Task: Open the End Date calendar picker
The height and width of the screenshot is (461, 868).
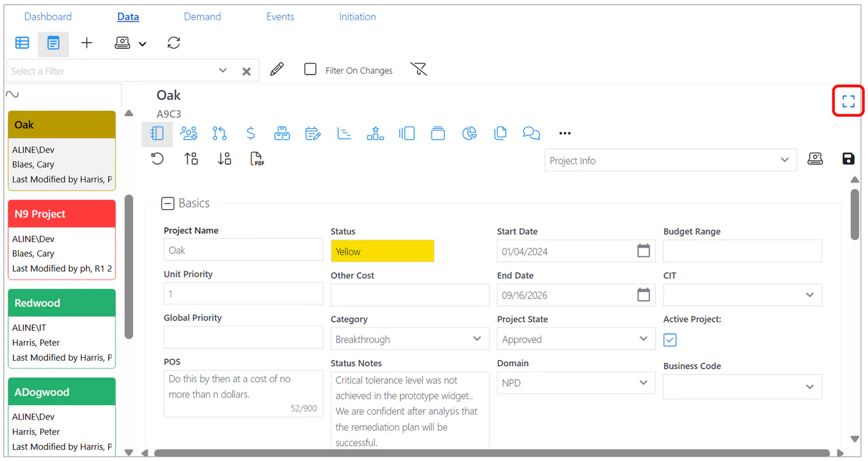Action: [643, 295]
